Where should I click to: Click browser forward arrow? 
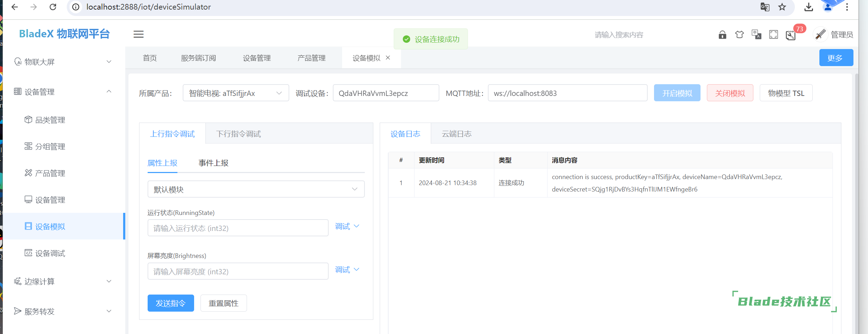pos(34,7)
